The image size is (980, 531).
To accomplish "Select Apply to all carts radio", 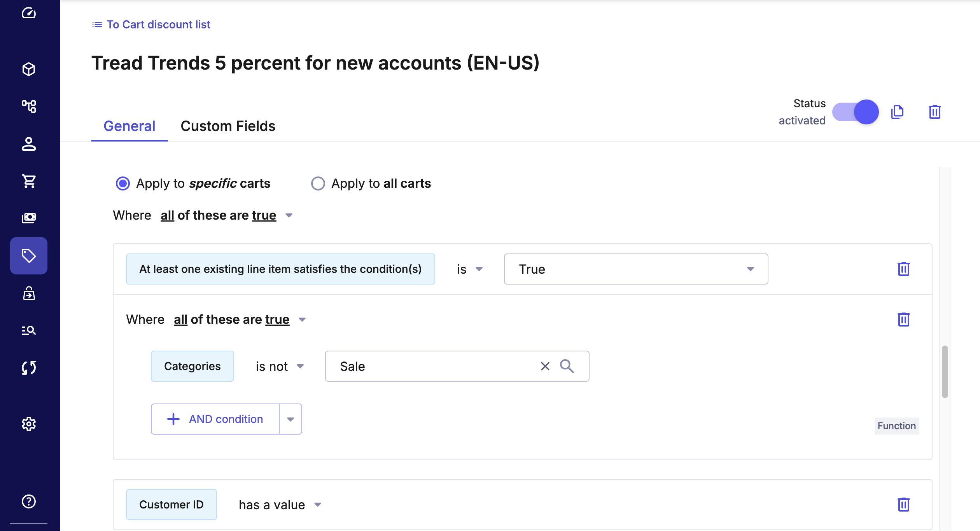I will pos(318,183).
